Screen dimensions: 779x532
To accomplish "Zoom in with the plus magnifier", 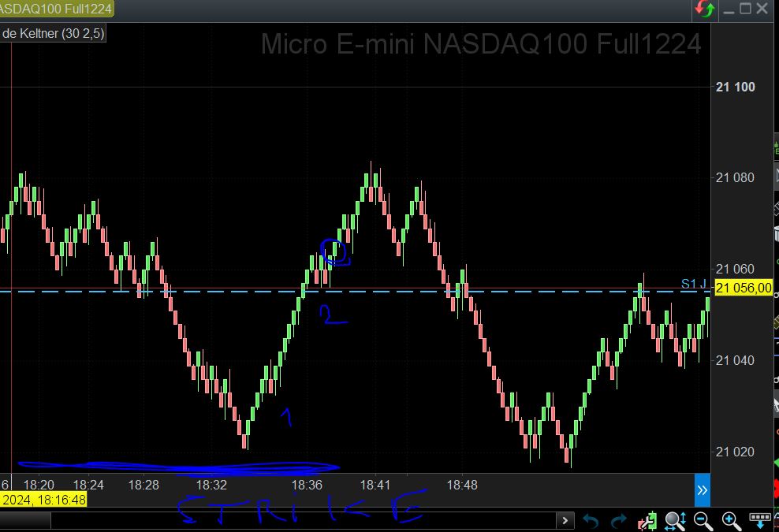I will tap(732, 521).
